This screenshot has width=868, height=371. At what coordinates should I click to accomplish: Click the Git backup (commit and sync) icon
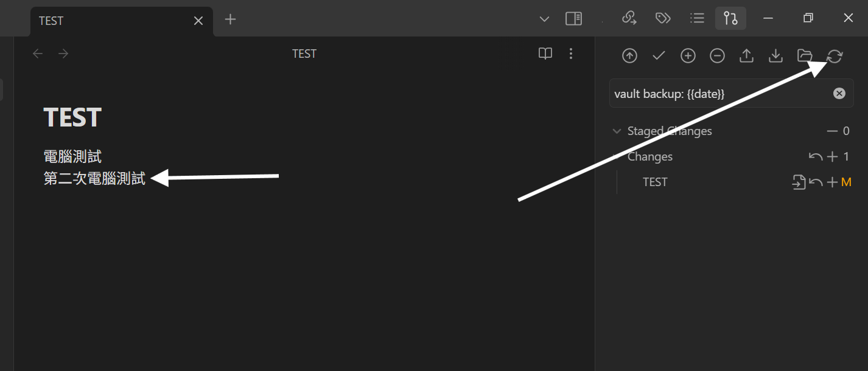pos(629,56)
